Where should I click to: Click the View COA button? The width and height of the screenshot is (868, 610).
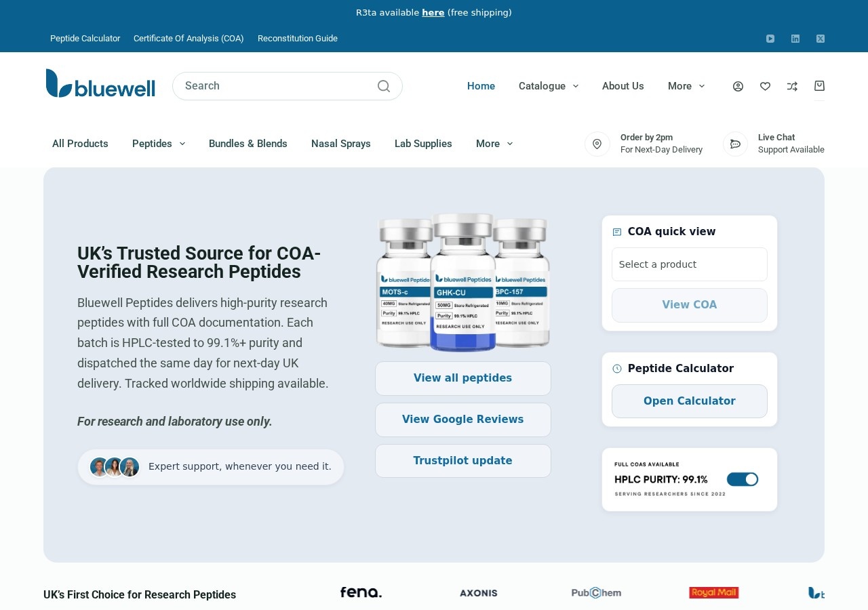pyautogui.click(x=690, y=305)
